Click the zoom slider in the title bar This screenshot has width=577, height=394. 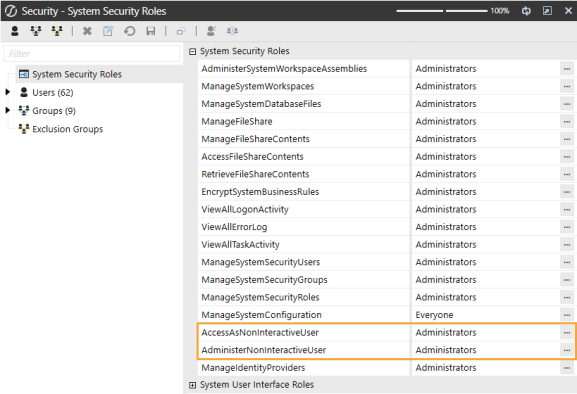pos(442,11)
